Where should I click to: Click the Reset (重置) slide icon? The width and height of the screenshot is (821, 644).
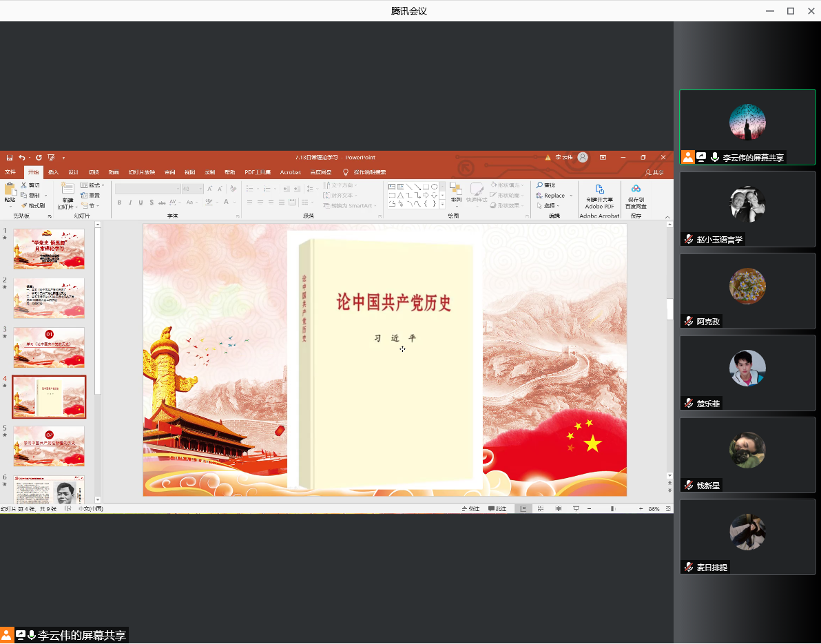click(84, 196)
